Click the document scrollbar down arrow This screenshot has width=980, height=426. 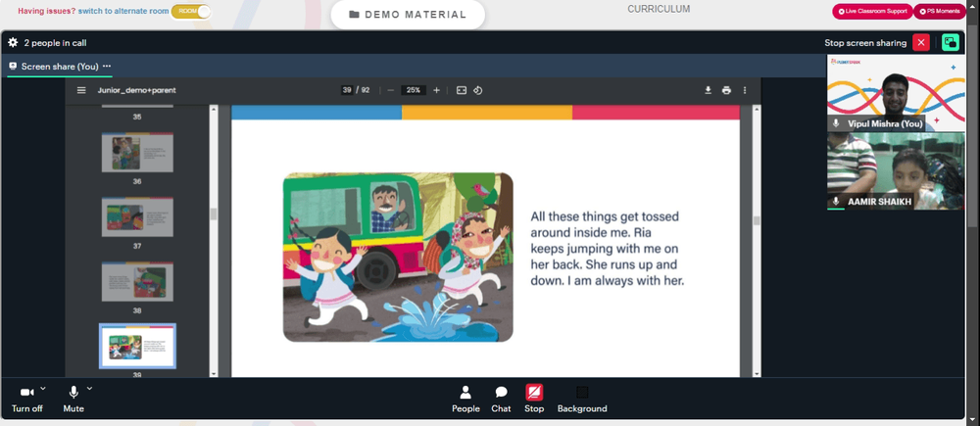click(758, 373)
